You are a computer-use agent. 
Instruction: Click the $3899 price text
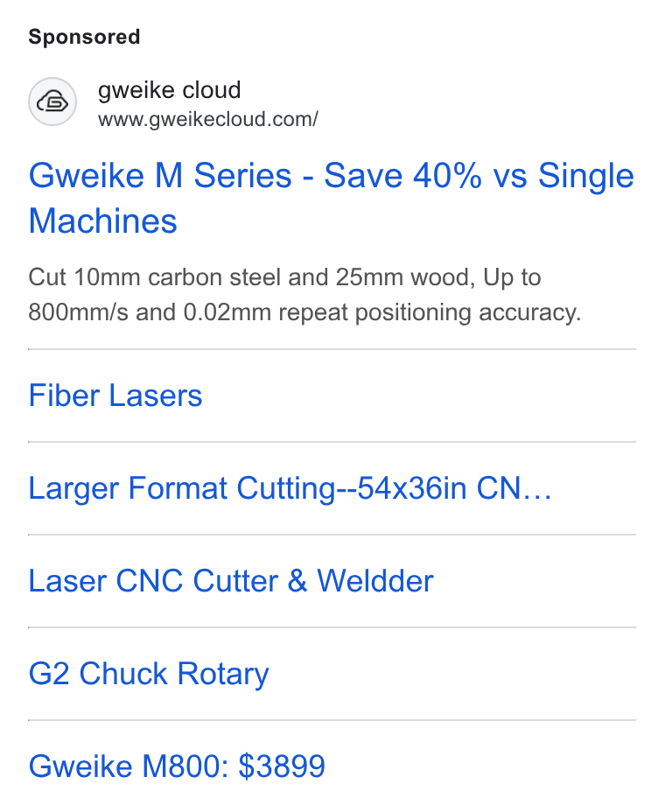(282, 766)
